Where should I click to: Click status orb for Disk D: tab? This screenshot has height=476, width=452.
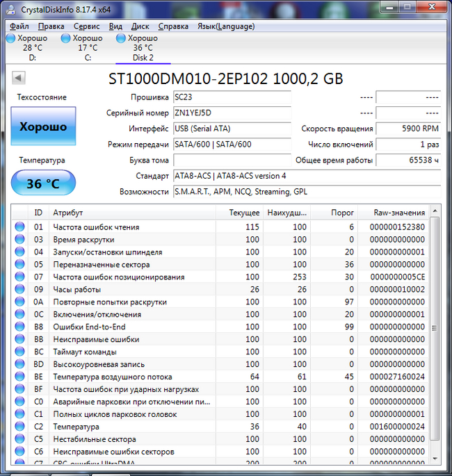(10, 38)
